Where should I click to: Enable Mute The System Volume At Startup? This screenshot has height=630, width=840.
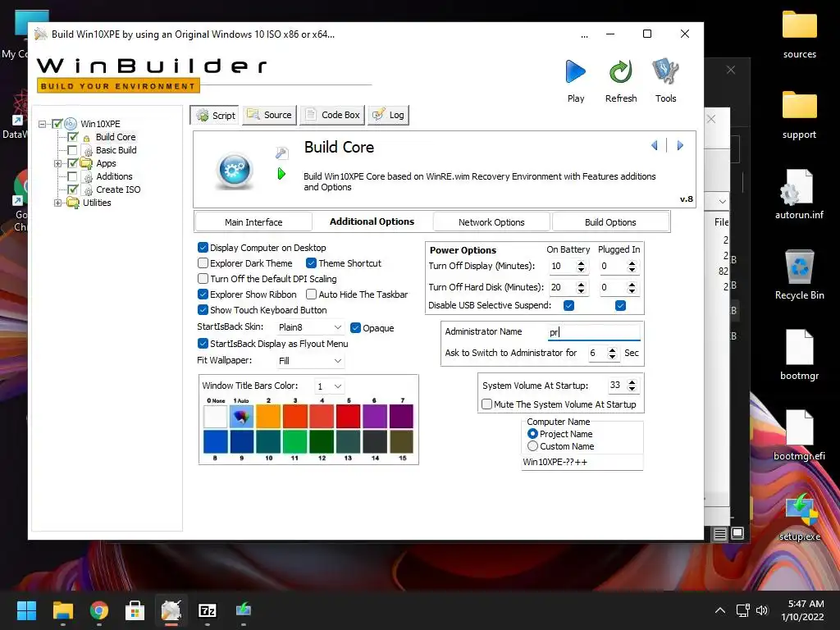(487, 404)
